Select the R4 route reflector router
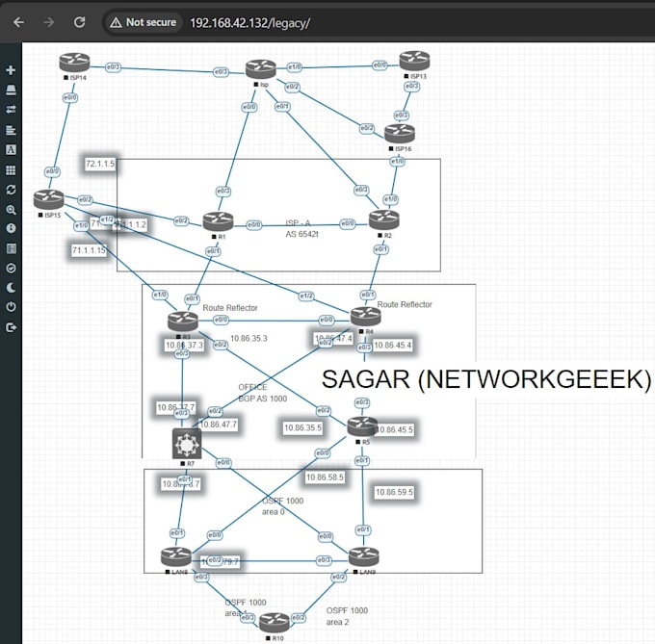 tap(365, 317)
